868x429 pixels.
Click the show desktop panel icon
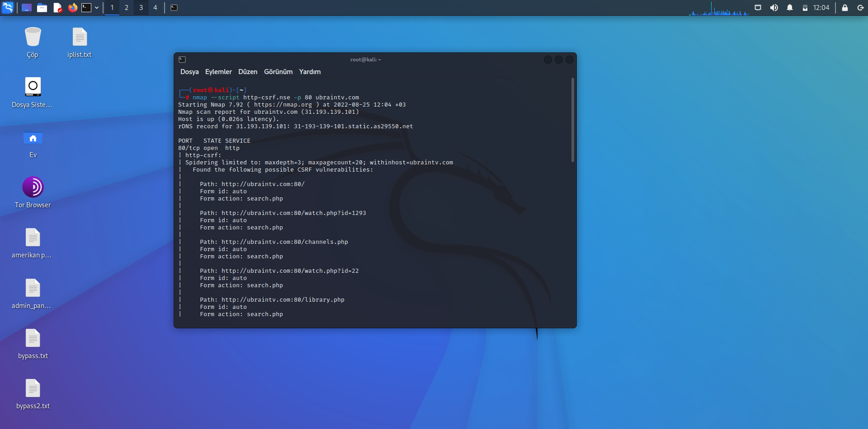pos(27,8)
